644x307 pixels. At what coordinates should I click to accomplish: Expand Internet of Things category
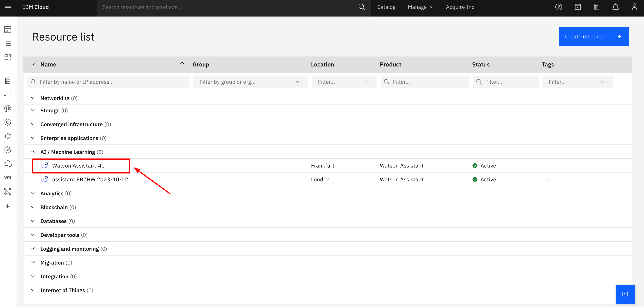point(33,290)
